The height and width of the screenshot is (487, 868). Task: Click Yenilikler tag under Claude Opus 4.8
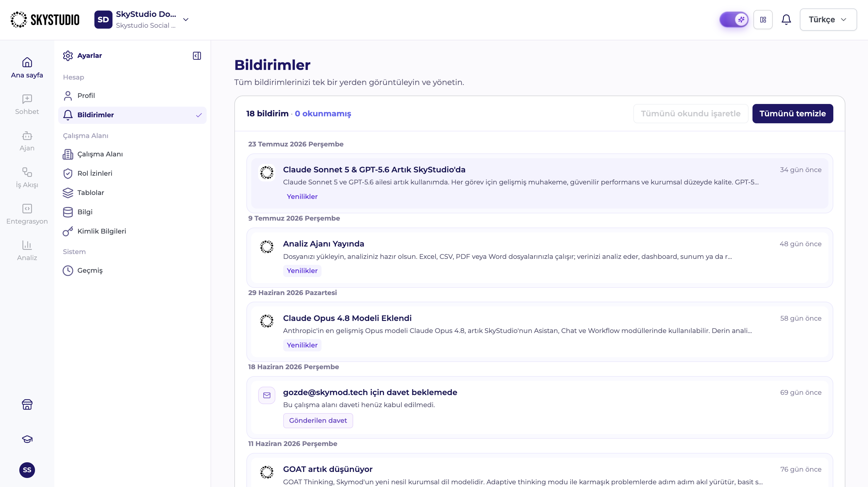pos(302,345)
